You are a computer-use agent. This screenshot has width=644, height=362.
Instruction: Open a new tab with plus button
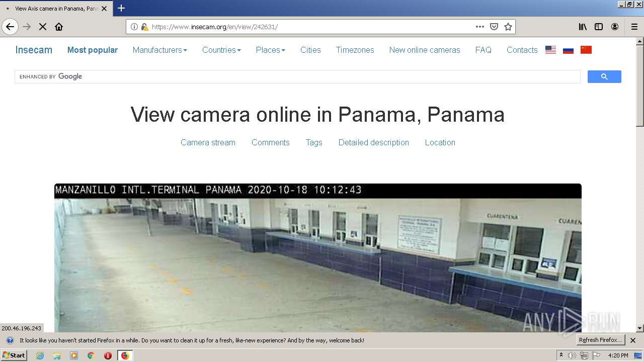click(x=121, y=8)
